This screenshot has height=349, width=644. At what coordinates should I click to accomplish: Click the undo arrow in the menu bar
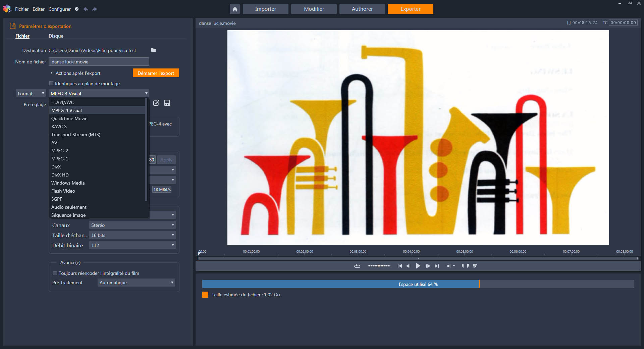point(86,9)
